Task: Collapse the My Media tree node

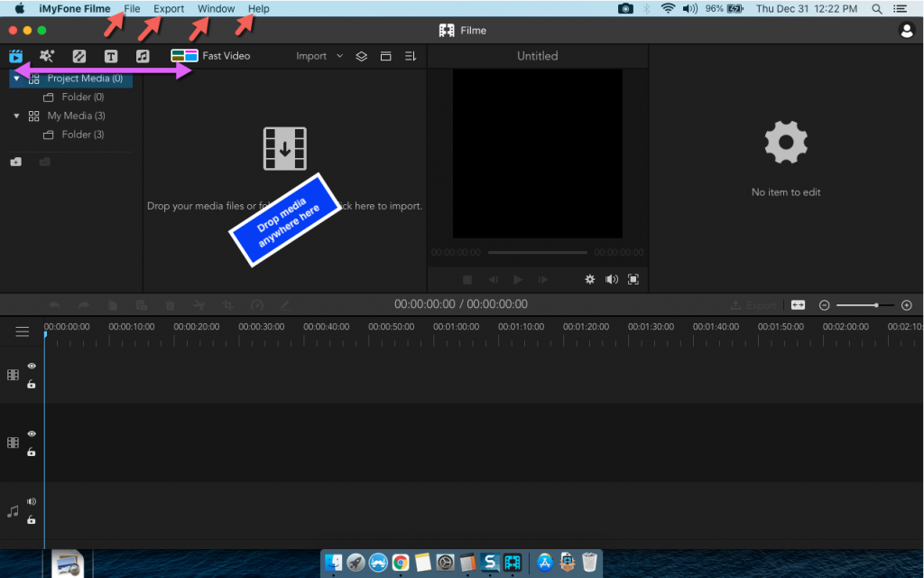Action: (x=16, y=116)
